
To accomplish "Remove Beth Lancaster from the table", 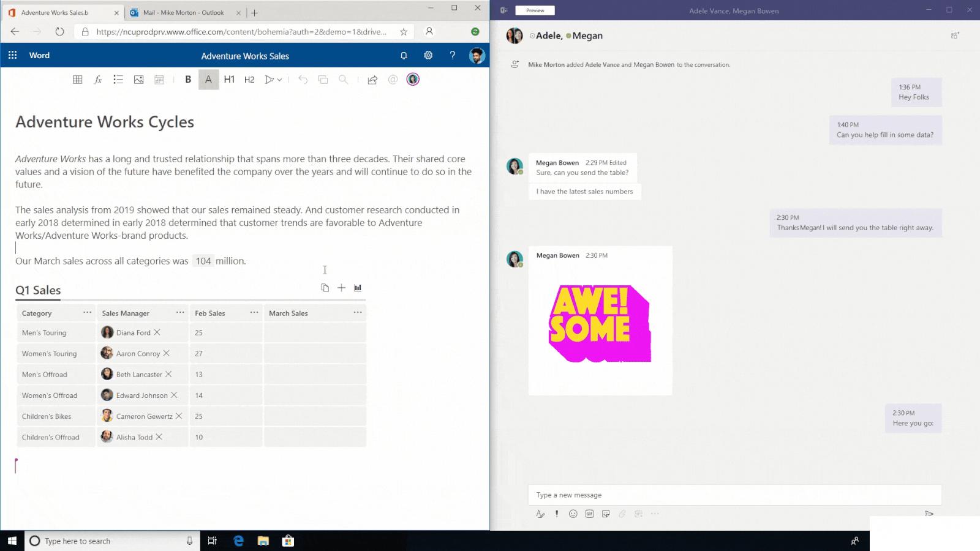I will tap(168, 374).
